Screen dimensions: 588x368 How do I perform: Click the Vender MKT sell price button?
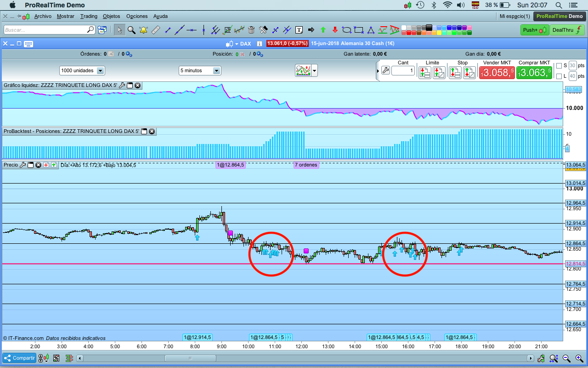click(x=497, y=73)
